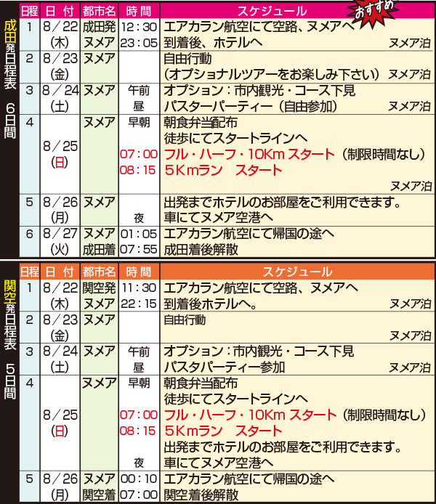Select パスタパーティー参加 line

point(225,367)
